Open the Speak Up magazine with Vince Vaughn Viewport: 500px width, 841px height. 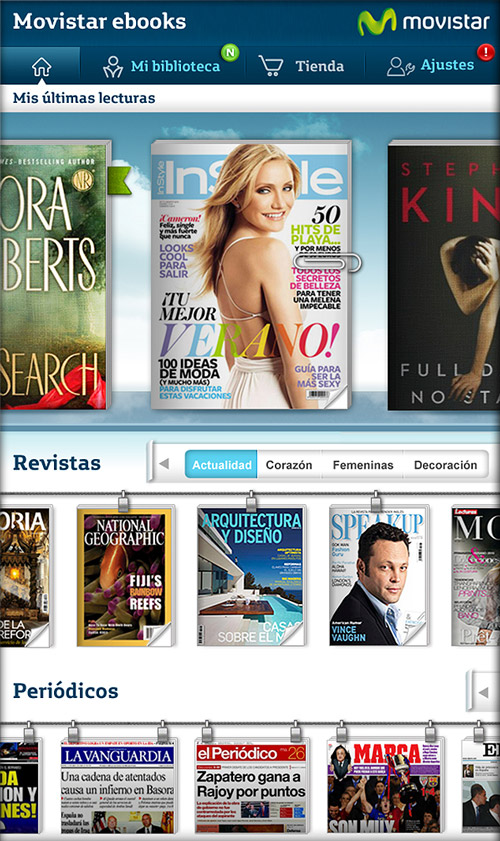click(x=379, y=576)
